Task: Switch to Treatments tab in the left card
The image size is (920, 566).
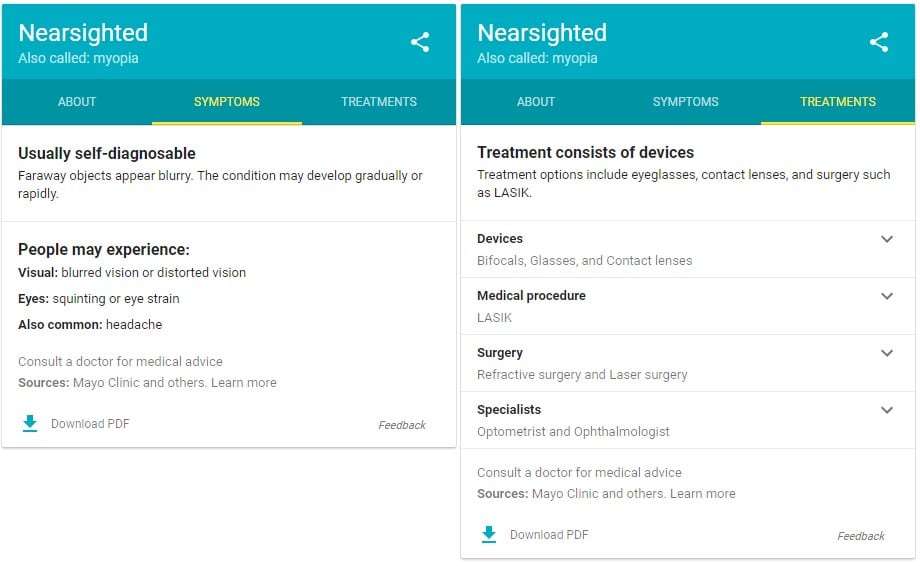Action: click(379, 102)
